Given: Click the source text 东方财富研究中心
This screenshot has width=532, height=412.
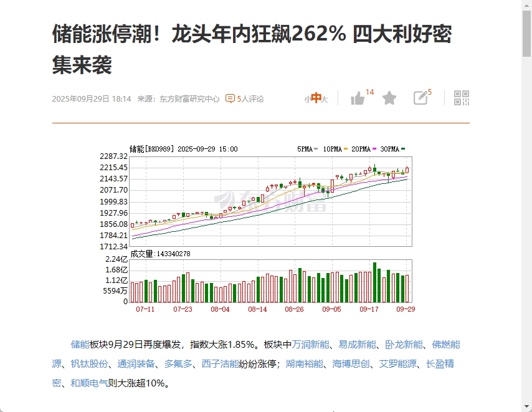Looking at the screenshot, I should click(x=189, y=98).
